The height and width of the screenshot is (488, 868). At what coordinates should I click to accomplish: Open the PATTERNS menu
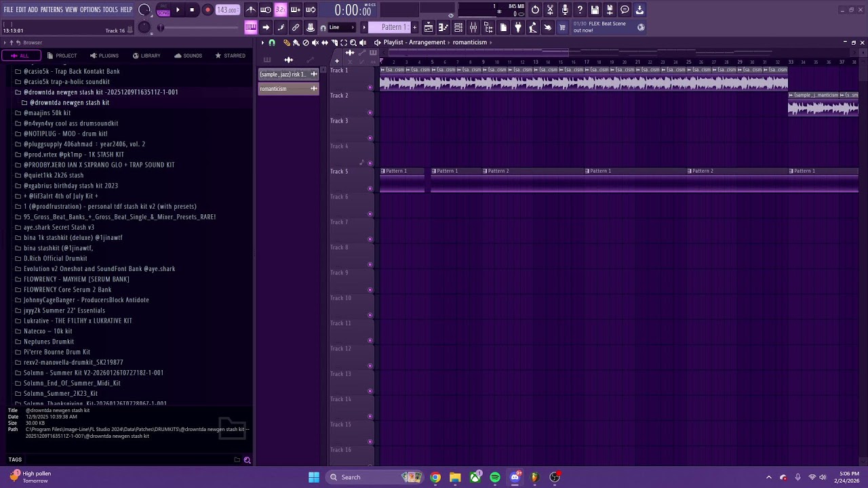(x=52, y=10)
